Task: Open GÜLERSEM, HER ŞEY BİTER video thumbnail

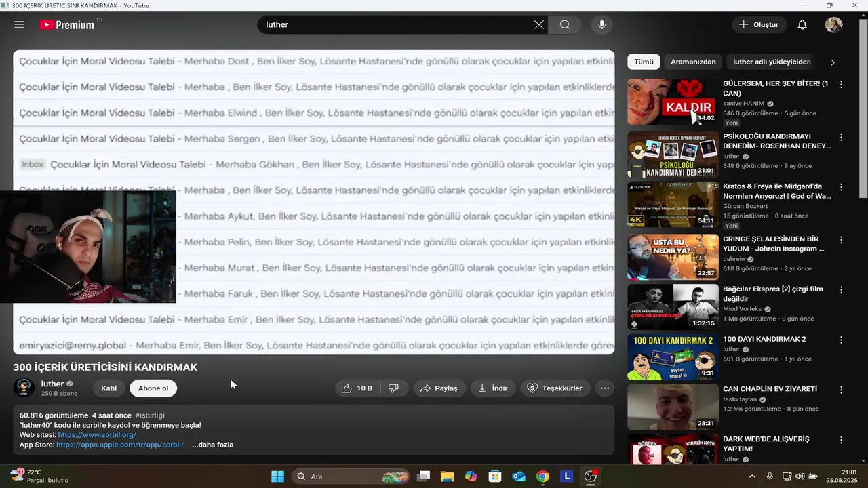Action: click(673, 102)
